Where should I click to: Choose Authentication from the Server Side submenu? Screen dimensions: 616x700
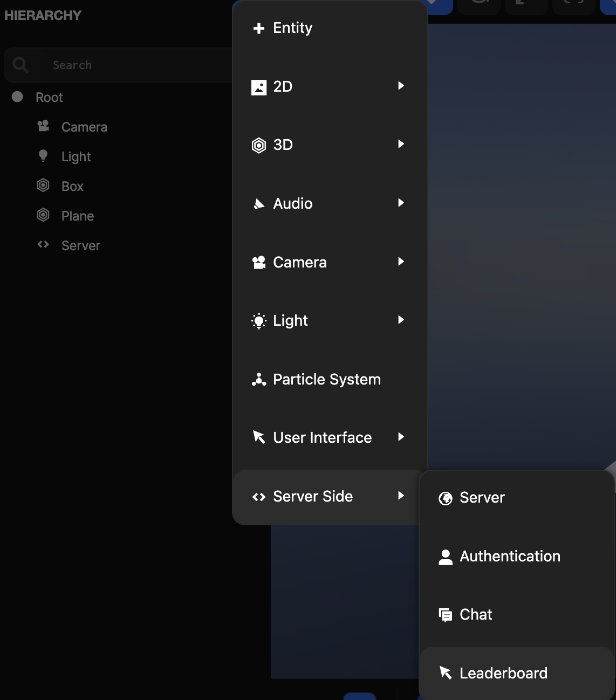(x=509, y=556)
